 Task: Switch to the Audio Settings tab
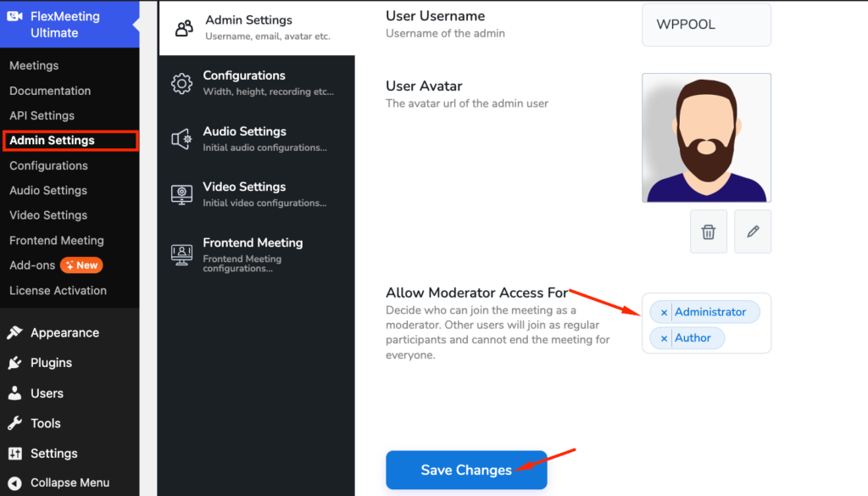click(x=257, y=139)
